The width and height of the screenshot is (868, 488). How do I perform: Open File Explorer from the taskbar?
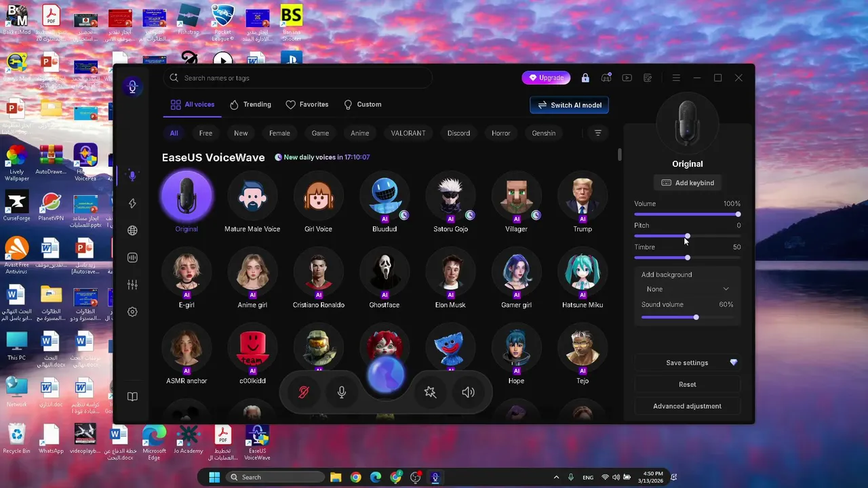[x=336, y=477]
